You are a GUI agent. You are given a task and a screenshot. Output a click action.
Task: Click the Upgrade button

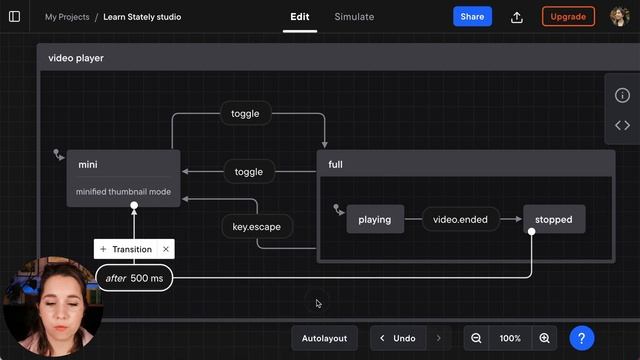click(x=568, y=17)
